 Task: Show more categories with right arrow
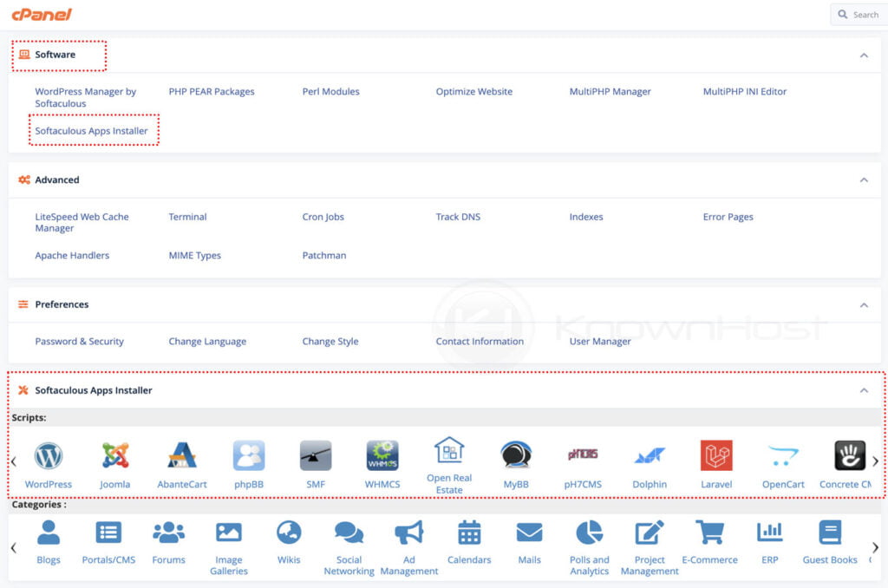[875, 547]
